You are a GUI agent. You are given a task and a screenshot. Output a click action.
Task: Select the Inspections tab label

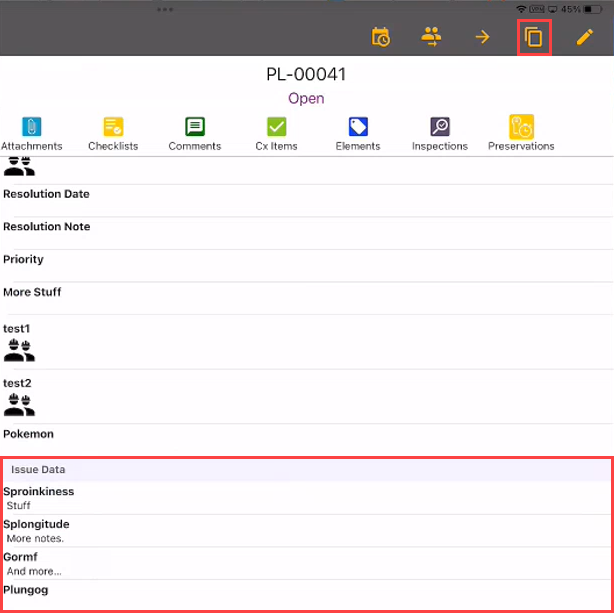(440, 146)
